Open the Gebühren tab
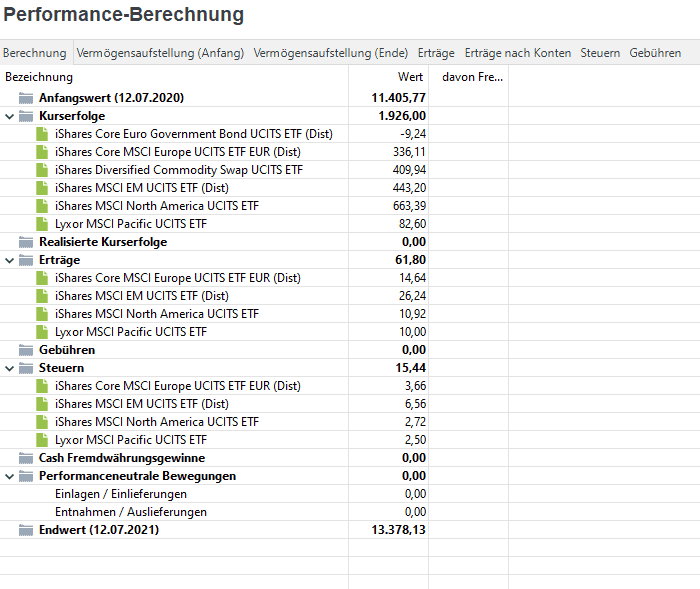The height and width of the screenshot is (589, 700). pos(655,53)
